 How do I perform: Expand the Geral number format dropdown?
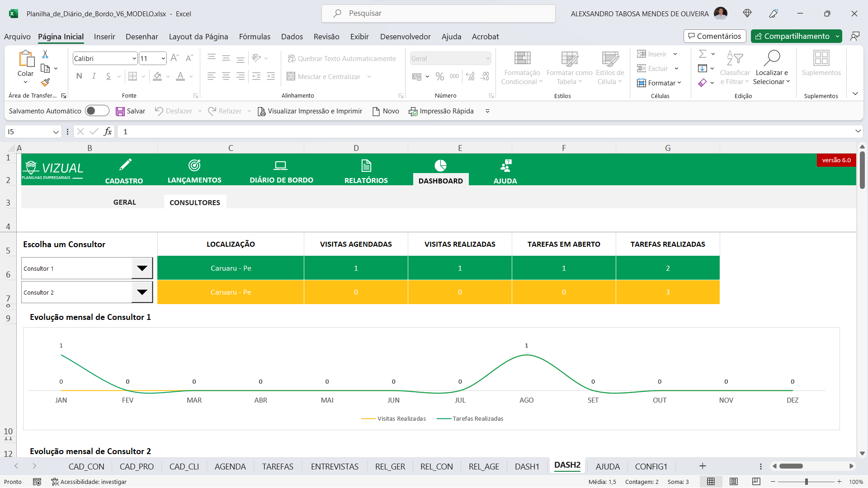pyautogui.click(x=487, y=58)
